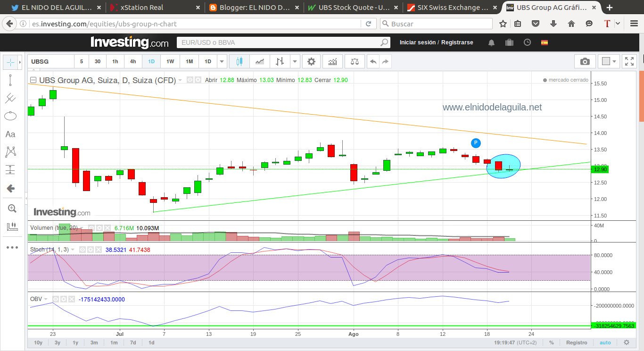Image resolution: width=644 pixels, height=351 pixels.
Task: Open settings for the OBV indicator
Action: 64,299
